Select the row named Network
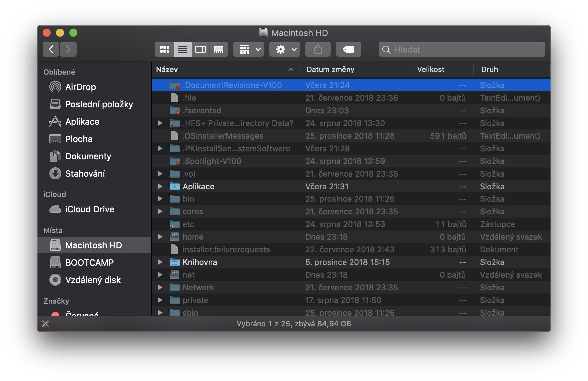This screenshot has height=381, width=588. pos(351,288)
